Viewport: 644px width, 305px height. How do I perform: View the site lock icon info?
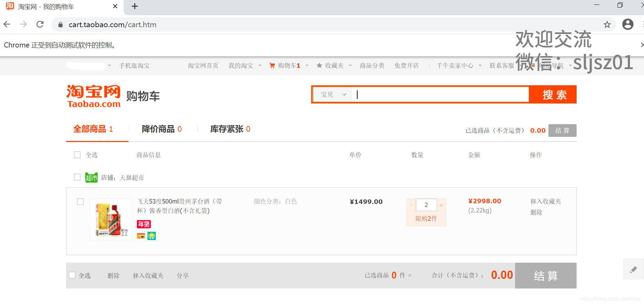point(61,24)
